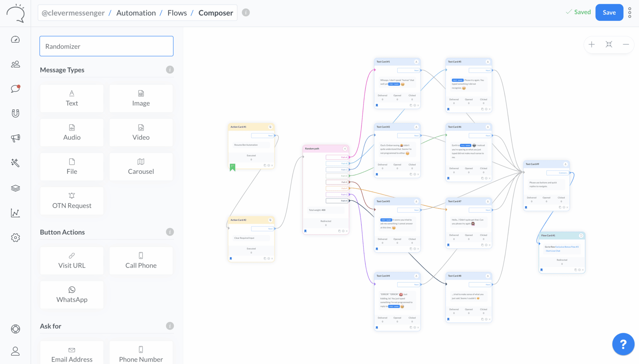
Task: Open the user profile icon in sidebar
Action: (x=15, y=351)
